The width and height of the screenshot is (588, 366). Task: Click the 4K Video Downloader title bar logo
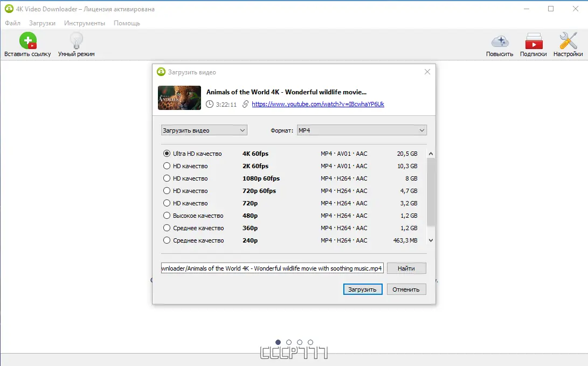pos(9,9)
